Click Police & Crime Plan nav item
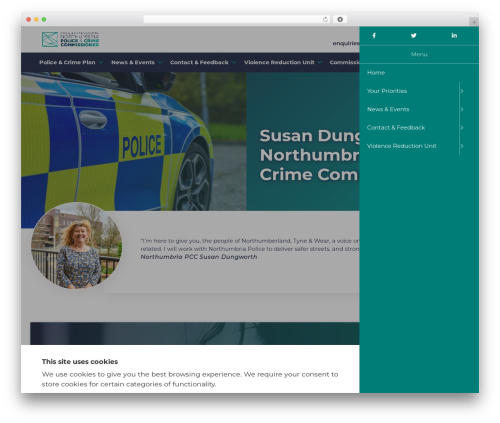 67,62
